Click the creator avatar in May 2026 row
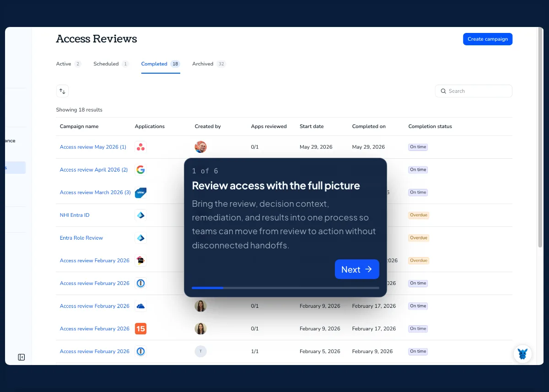This screenshot has height=392, width=549. 200,147
